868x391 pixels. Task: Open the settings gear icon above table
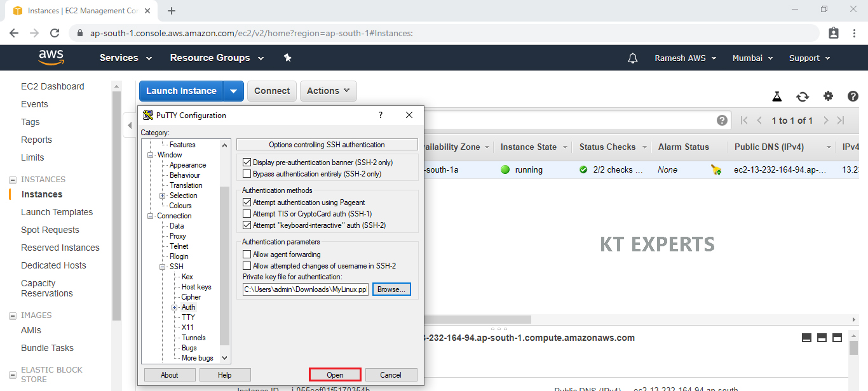point(828,96)
